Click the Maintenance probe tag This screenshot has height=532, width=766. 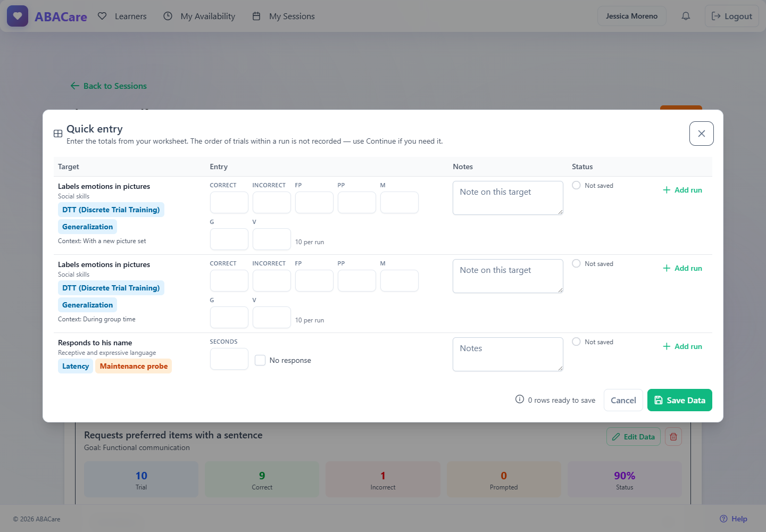tap(134, 366)
